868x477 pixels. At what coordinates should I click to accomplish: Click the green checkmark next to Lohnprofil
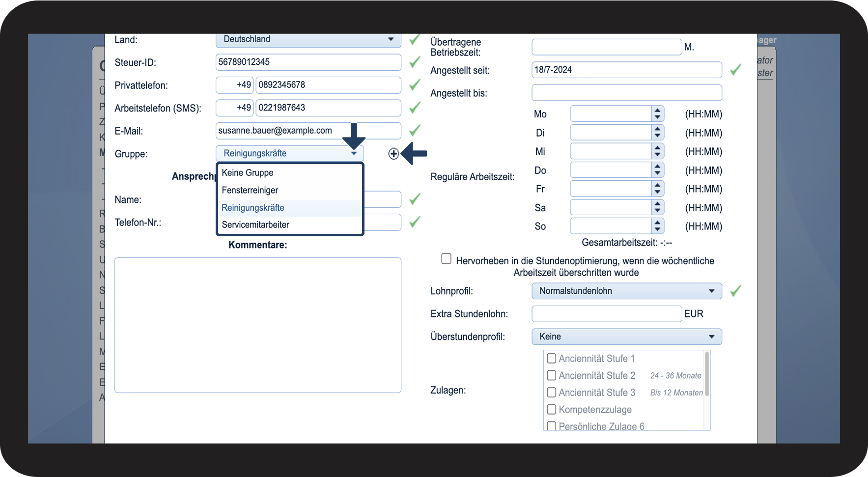[x=735, y=291]
